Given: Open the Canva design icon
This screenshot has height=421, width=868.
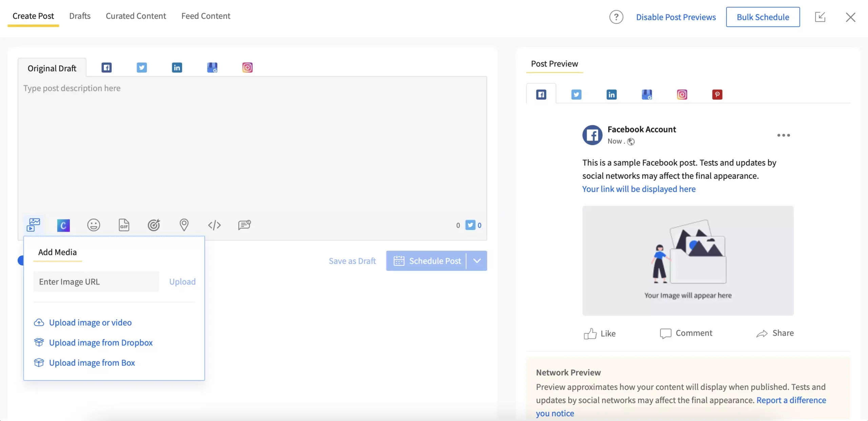Looking at the screenshot, I should [x=63, y=225].
